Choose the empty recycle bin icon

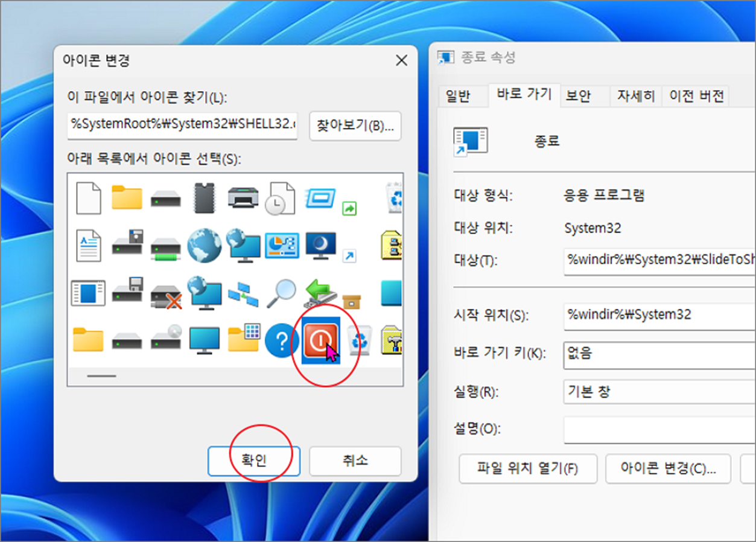click(x=361, y=341)
